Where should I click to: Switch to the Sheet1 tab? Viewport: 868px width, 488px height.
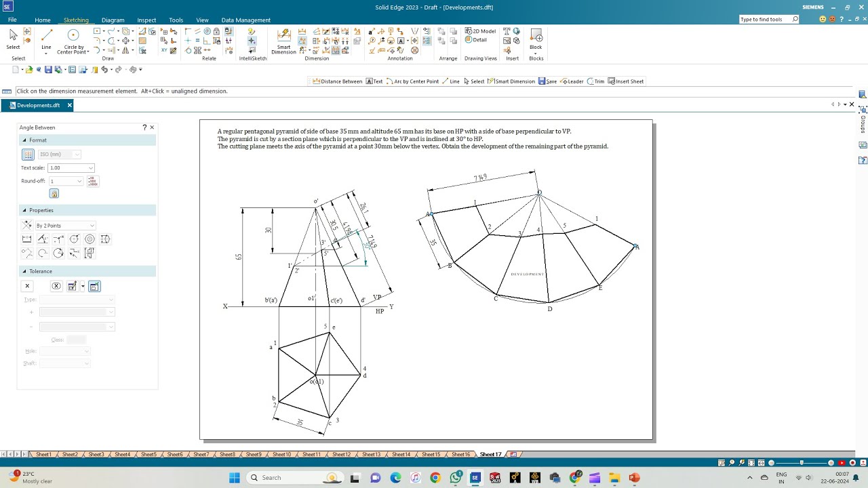click(43, 454)
